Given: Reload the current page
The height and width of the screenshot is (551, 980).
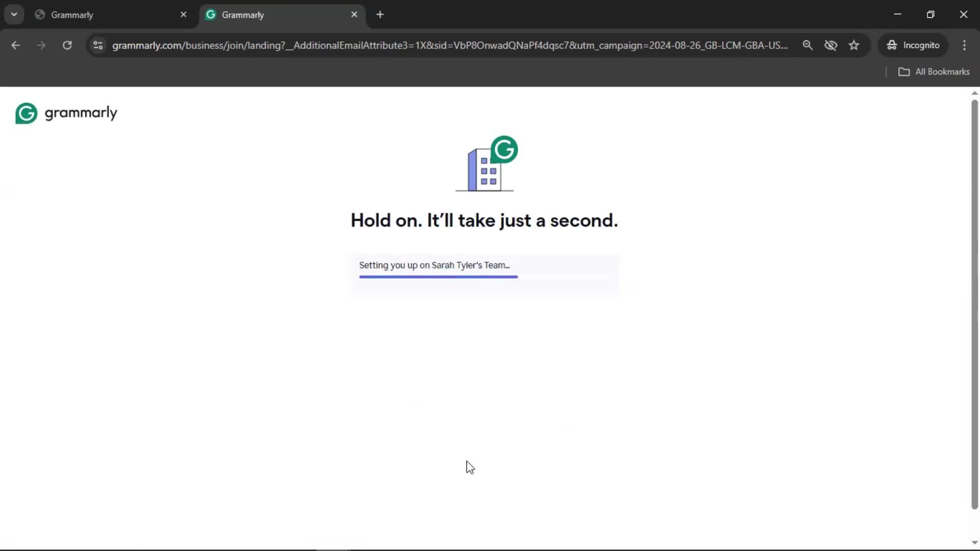Looking at the screenshot, I should (x=67, y=45).
